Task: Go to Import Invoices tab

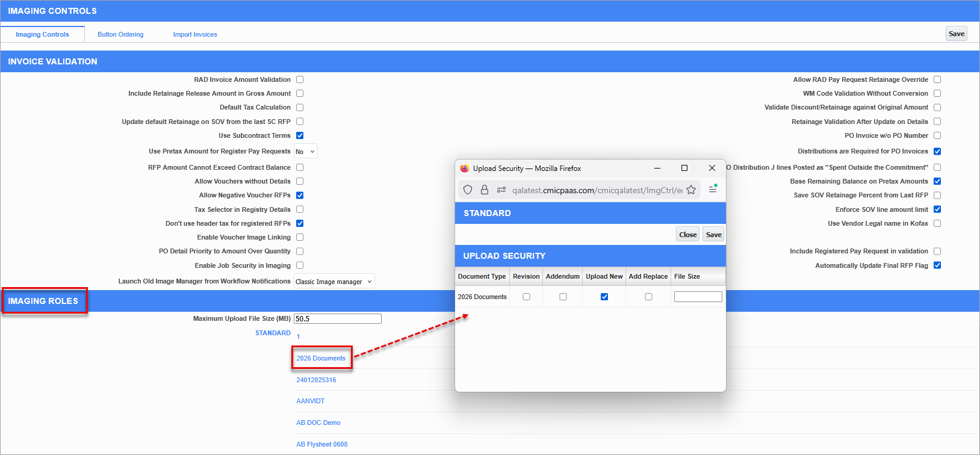Action: pyautogui.click(x=195, y=34)
